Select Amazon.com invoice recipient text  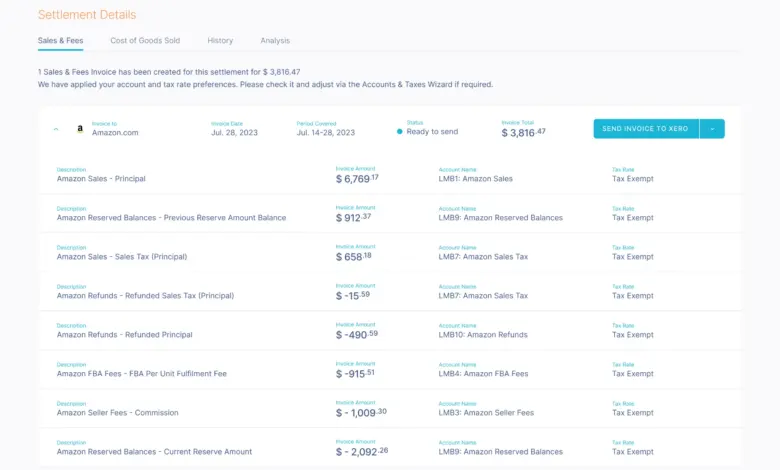(115, 133)
